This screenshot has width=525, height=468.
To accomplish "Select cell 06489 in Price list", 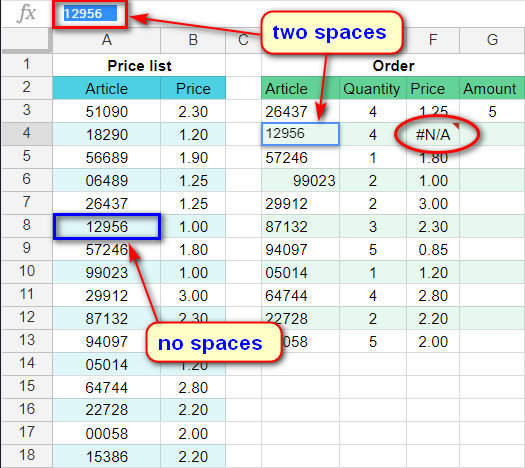I will 106,181.
